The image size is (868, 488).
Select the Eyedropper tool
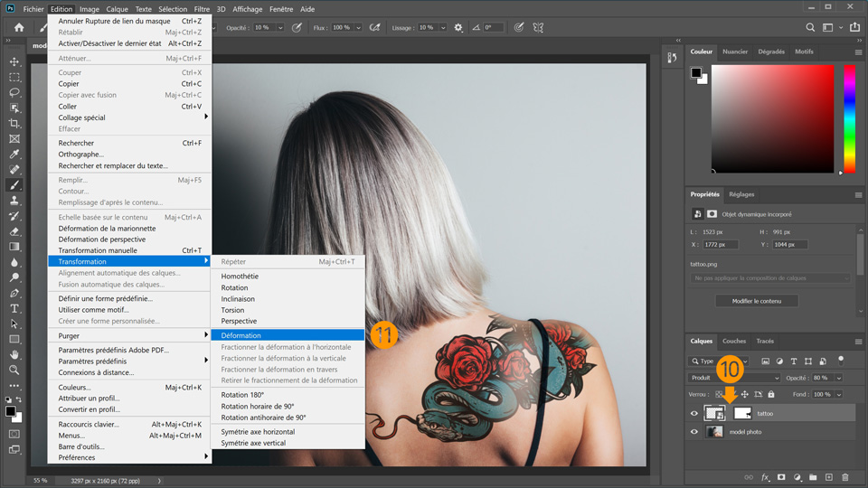pyautogui.click(x=14, y=155)
